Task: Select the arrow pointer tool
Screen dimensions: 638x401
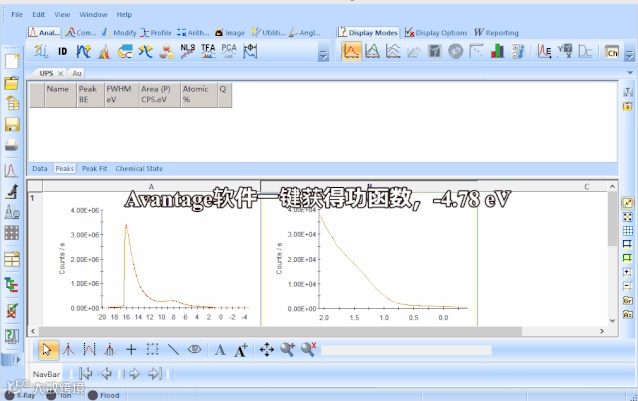Action: [48, 350]
